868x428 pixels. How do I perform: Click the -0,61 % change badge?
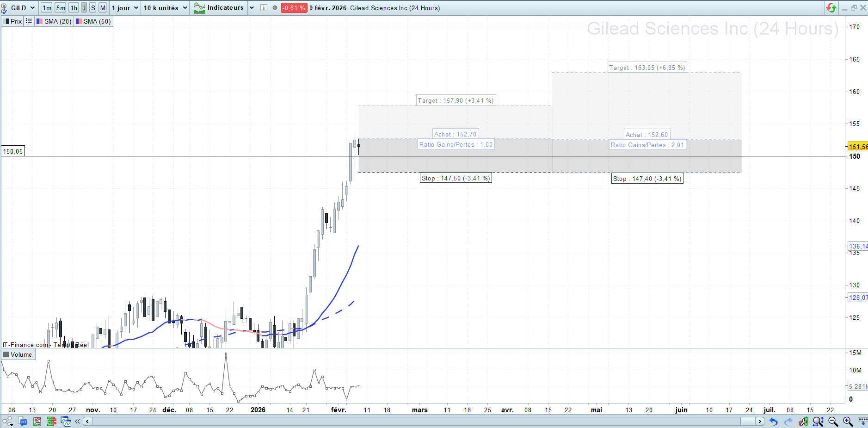point(294,8)
